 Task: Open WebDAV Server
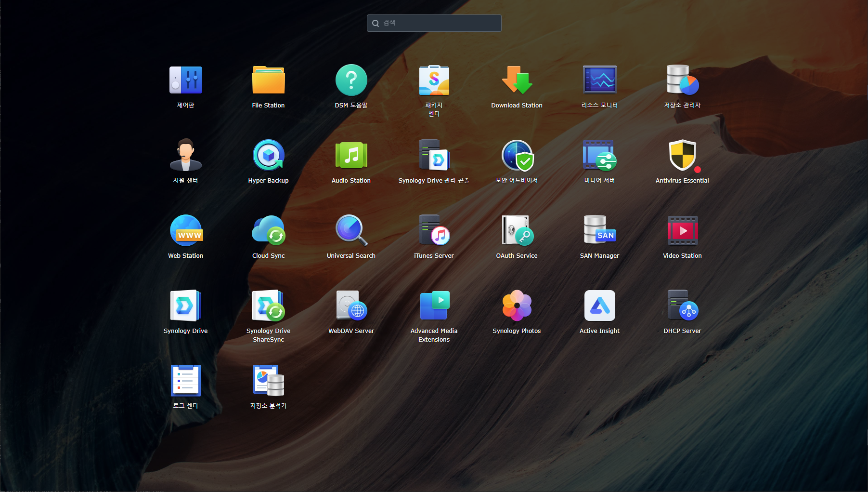[351, 306]
